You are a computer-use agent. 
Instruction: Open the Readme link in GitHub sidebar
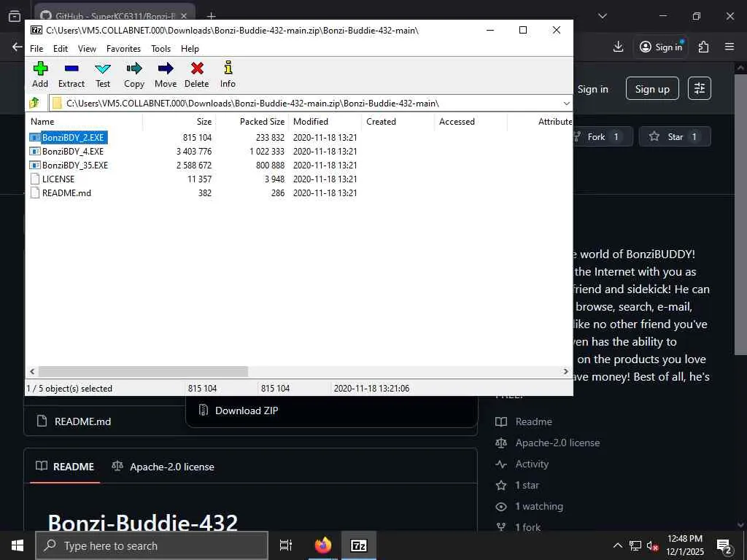533,421
